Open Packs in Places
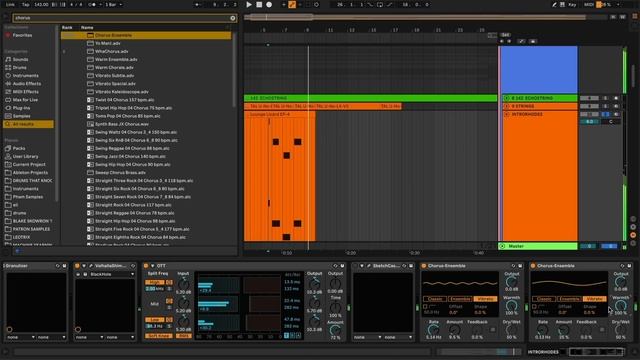This screenshot has height=360, width=640. (19, 148)
